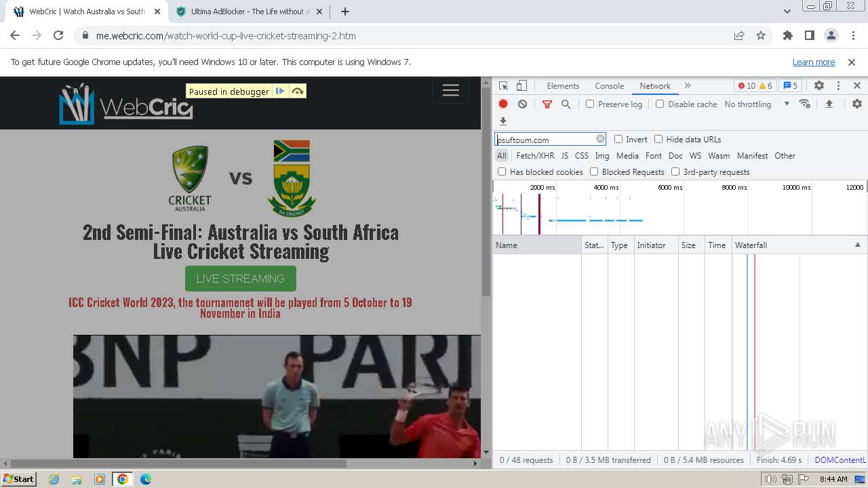
Task: Export HAR file download arrow
Action: point(503,121)
